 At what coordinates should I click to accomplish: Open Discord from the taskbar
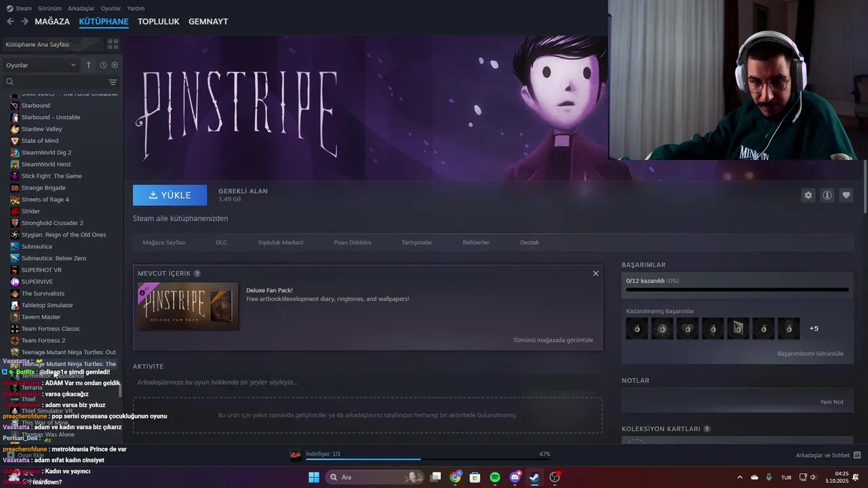(x=515, y=477)
